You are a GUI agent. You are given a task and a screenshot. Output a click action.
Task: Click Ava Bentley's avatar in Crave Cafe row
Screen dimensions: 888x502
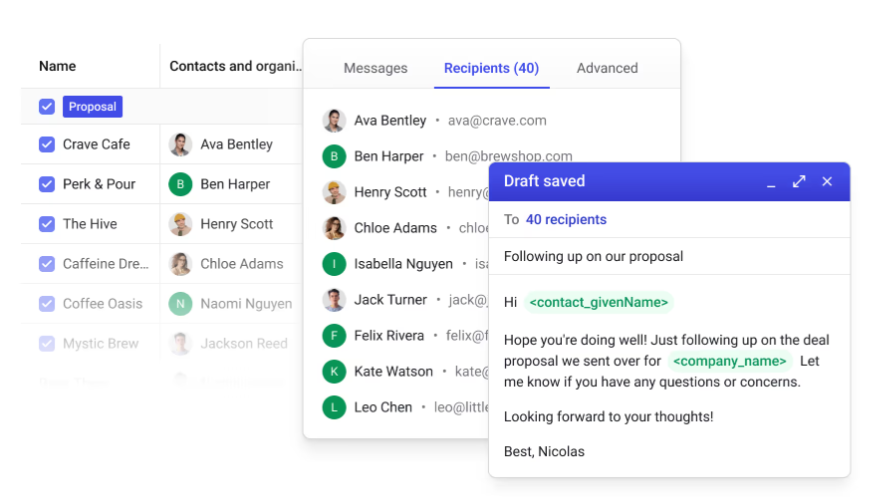(x=180, y=144)
